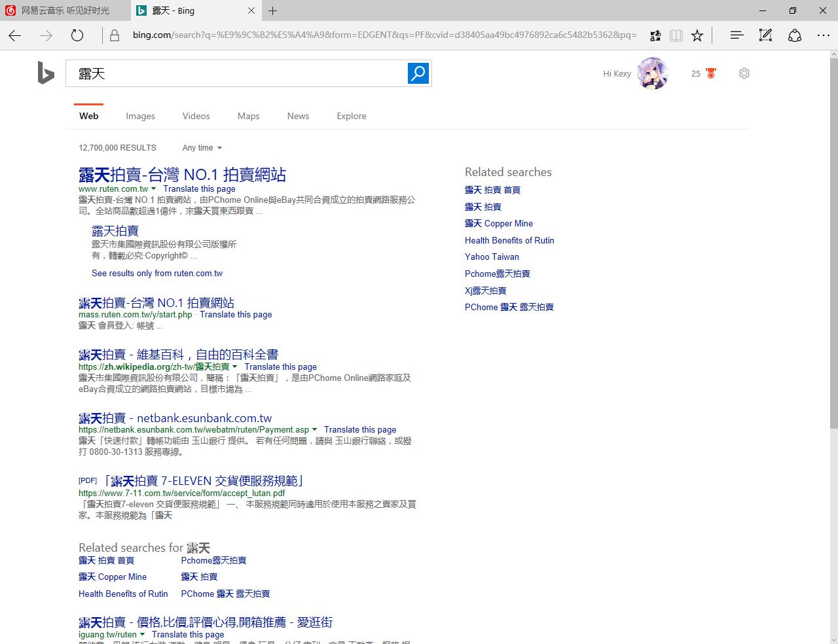The width and height of the screenshot is (838, 644).
Task: Open See results only from ruten.com.tw
Action: 157,274
